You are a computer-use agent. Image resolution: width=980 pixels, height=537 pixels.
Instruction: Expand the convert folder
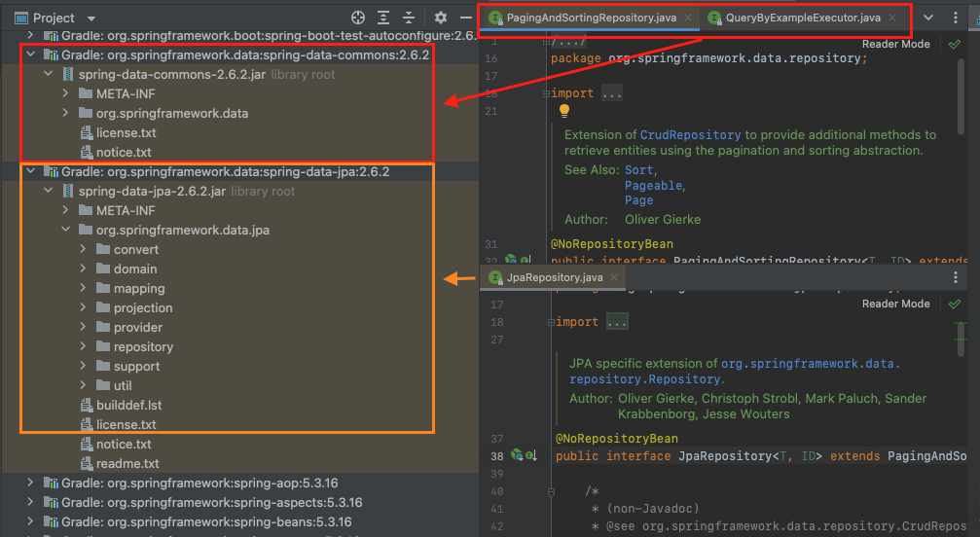83,249
